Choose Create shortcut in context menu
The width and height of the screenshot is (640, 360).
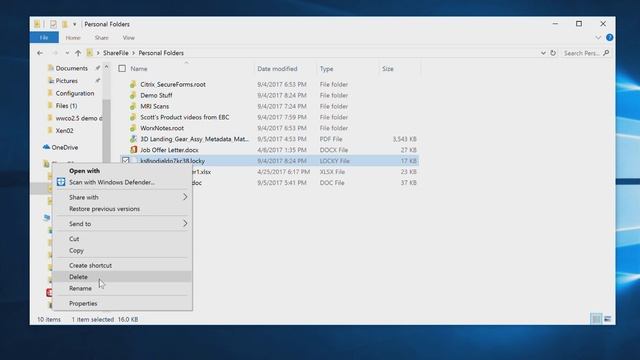click(90, 265)
